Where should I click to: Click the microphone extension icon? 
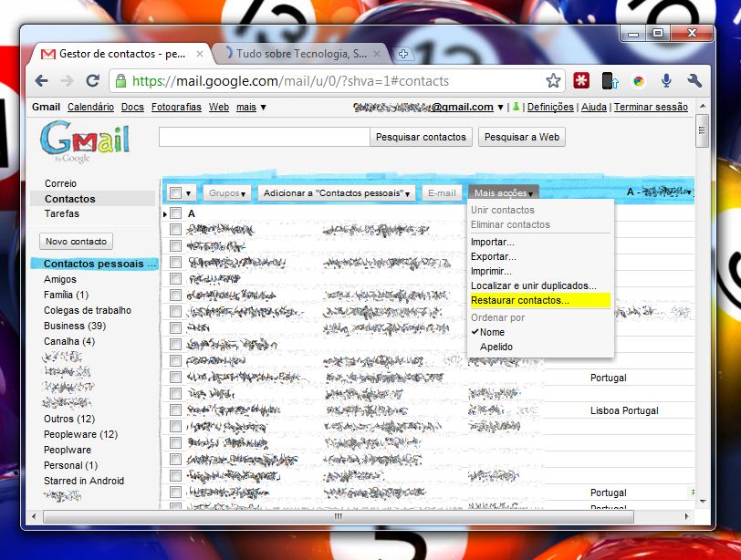(x=666, y=81)
